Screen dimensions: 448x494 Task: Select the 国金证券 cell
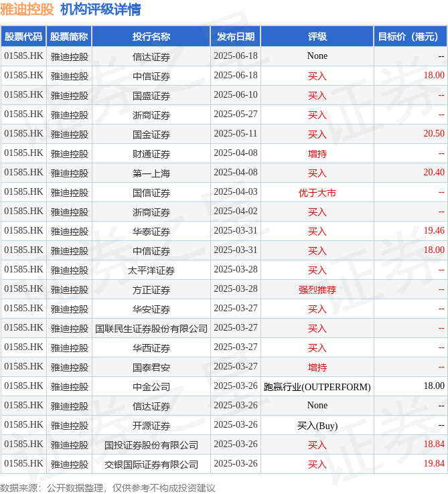[x=151, y=135]
